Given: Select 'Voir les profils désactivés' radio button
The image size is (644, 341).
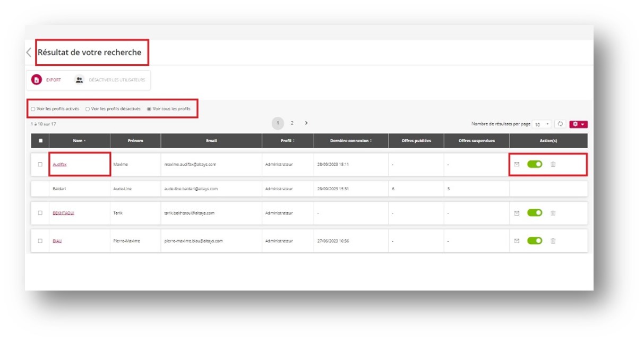Looking at the screenshot, I should [88, 109].
